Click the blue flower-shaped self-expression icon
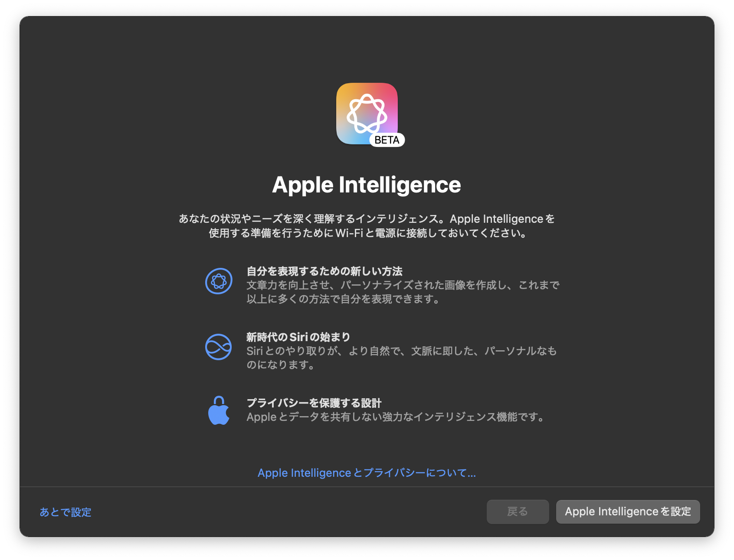The height and width of the screenshot is (560, 734). [x=219, y=281]
